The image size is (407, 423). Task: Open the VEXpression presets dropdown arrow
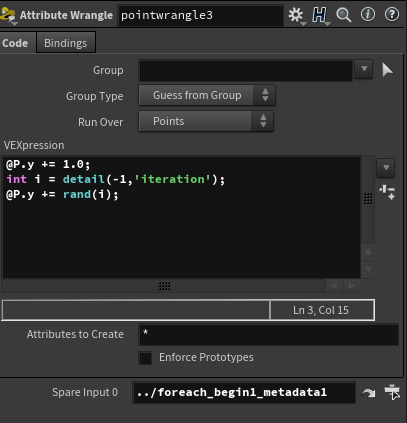(x=386, y=168)
